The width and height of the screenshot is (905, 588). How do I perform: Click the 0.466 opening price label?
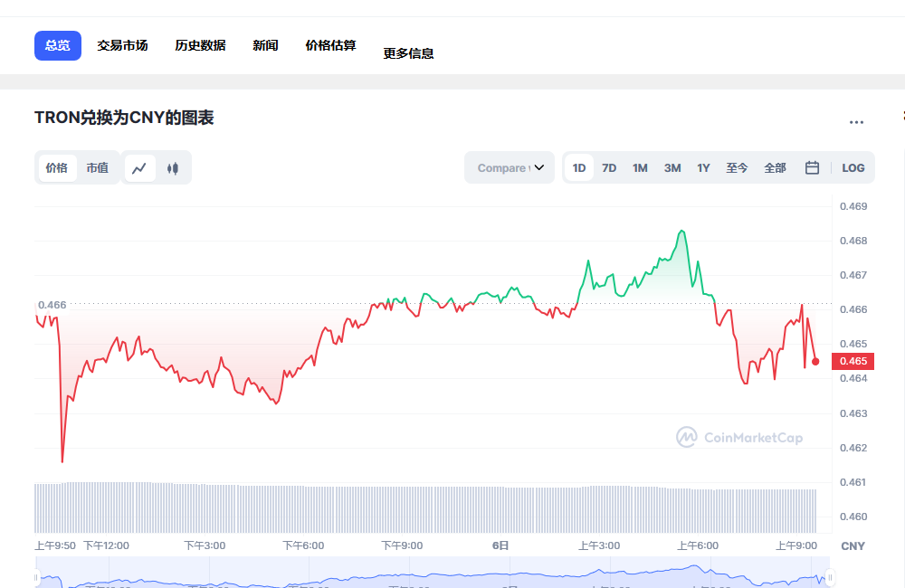(x=52, y=305)
